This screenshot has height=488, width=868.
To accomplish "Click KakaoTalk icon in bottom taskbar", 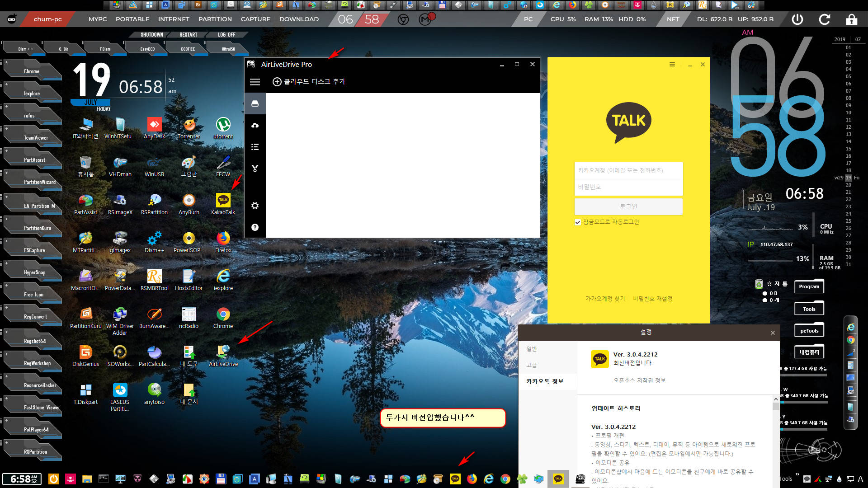I will pos(455,479).
